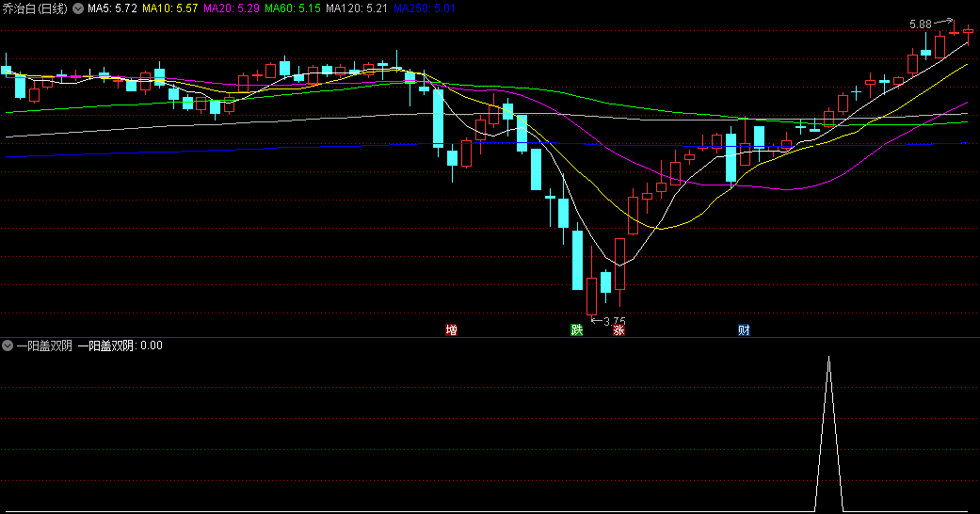Click the blue 财 event marker icon
This screenshot has width=980, height=514.
coord(744,329)
